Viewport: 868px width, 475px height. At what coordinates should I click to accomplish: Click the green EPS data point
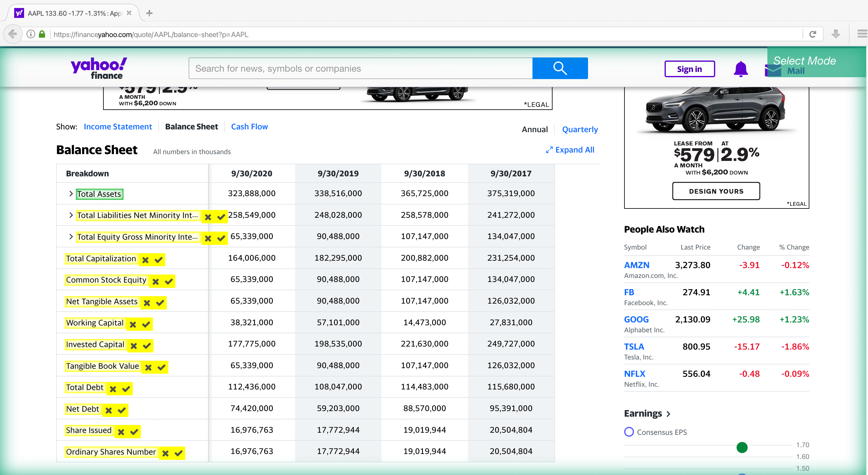coord(742,447)
